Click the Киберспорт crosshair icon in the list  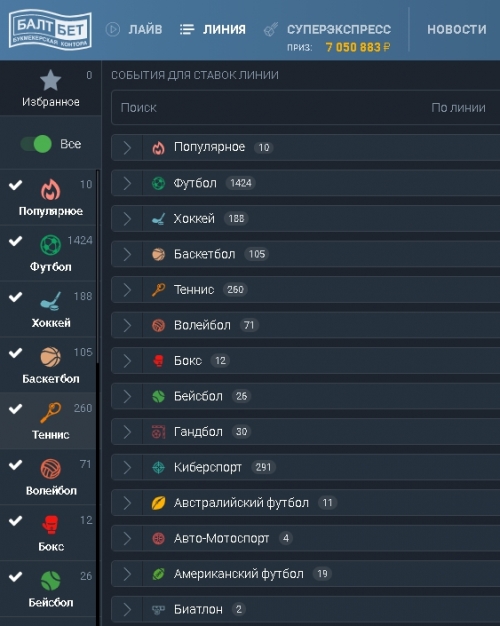159,467
